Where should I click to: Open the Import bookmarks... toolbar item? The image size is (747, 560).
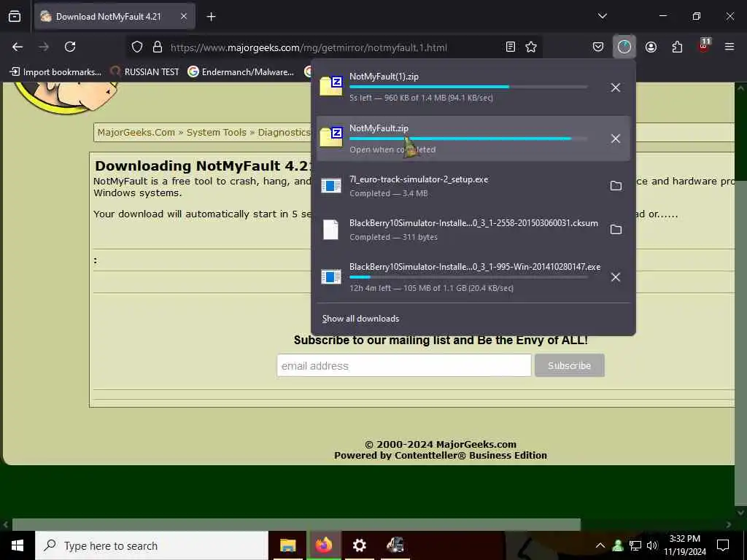55,72
